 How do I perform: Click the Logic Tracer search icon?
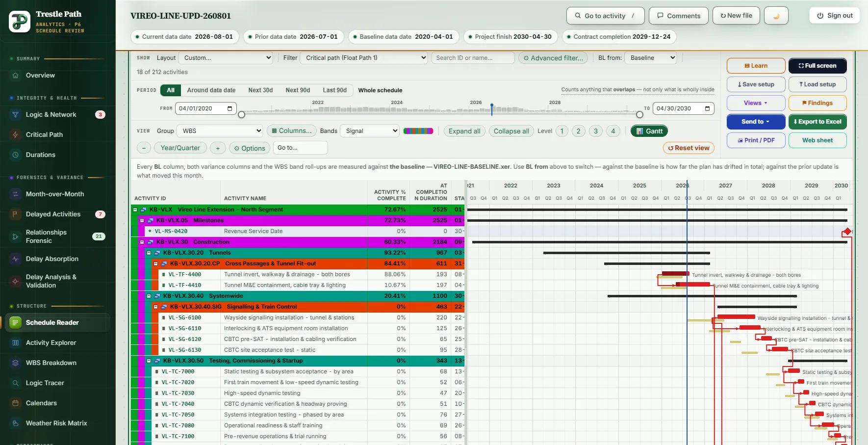click(x=16, y=383)
